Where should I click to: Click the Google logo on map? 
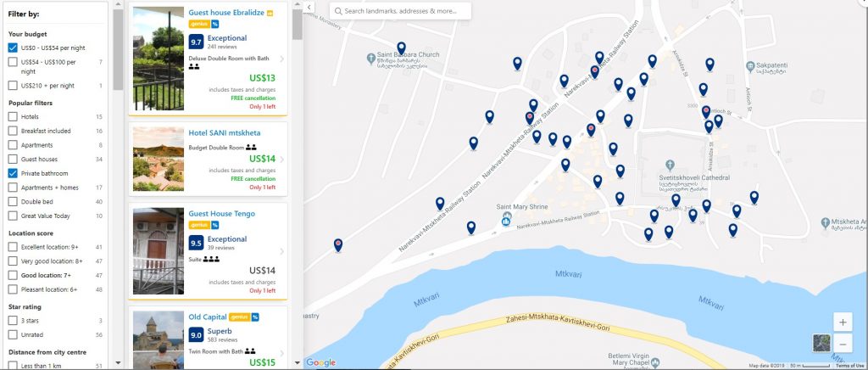(x=321, y=363)
